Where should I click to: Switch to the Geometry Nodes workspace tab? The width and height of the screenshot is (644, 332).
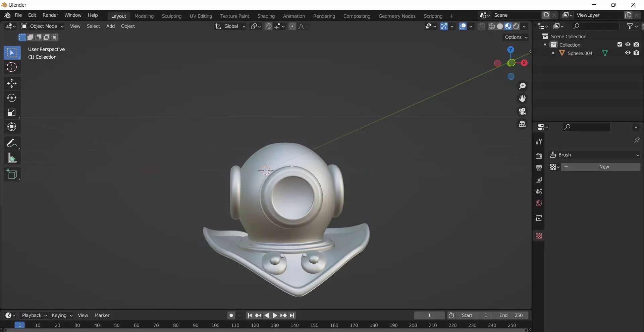(397, 16)
